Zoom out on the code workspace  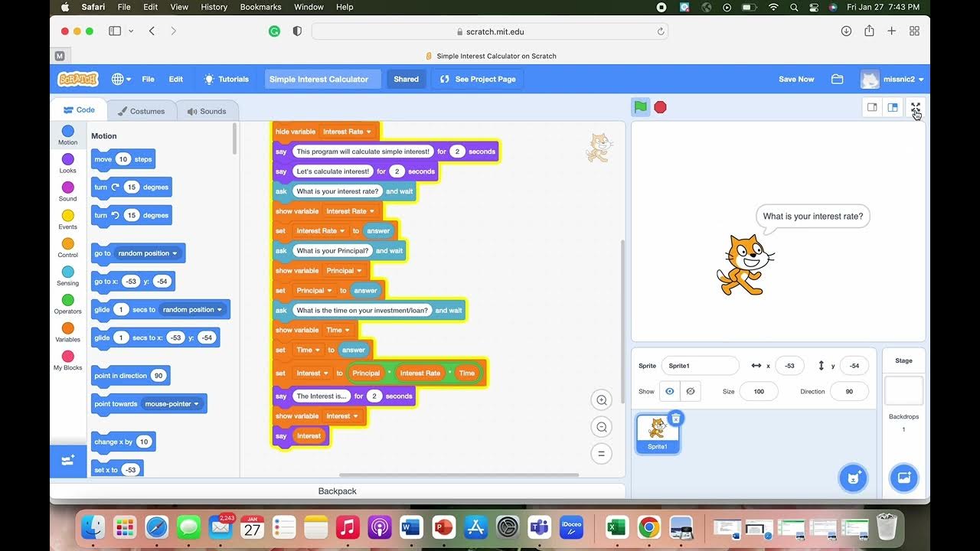point(601,427)
